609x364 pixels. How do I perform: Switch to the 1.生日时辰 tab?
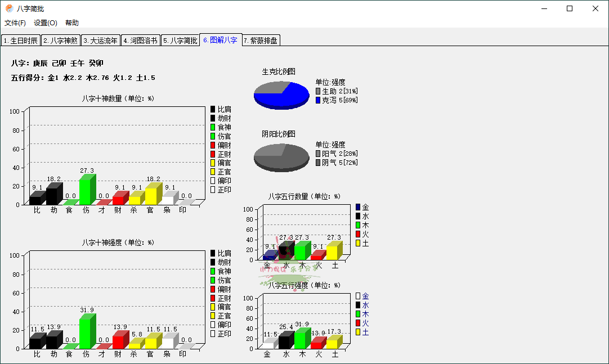[21, 41]
